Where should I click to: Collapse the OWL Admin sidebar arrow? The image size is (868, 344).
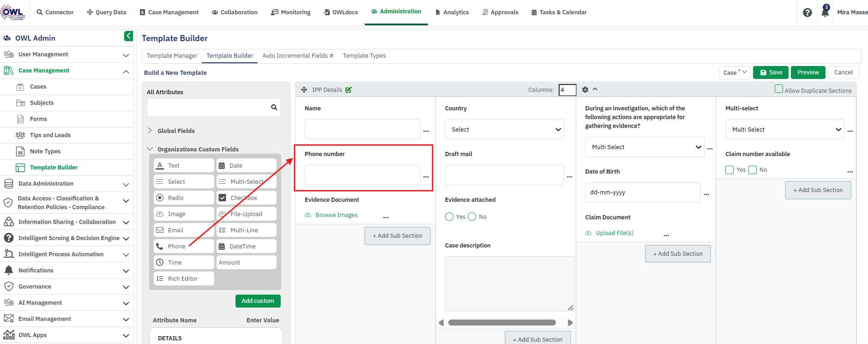(128, 36)
